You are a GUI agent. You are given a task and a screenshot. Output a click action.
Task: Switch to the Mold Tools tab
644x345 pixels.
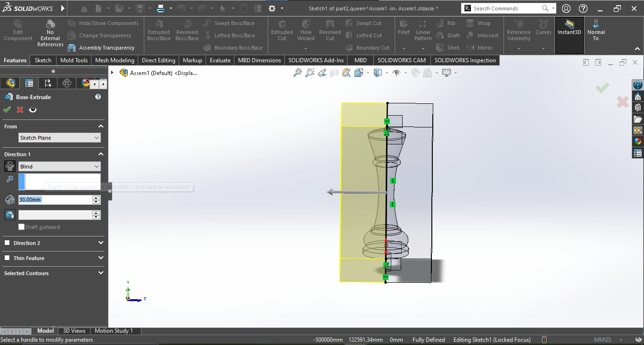pyautogui.click(x=74, y=60)
